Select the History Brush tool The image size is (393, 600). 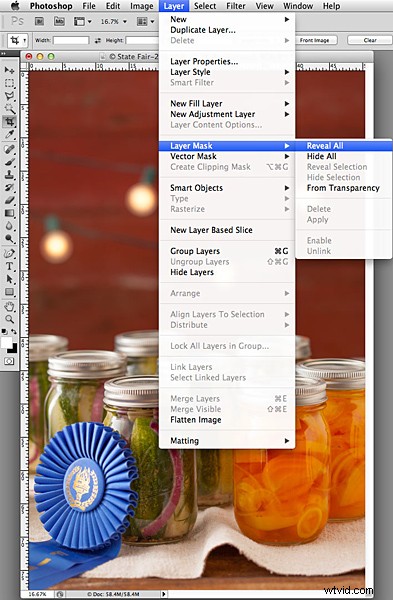[9, 188]
